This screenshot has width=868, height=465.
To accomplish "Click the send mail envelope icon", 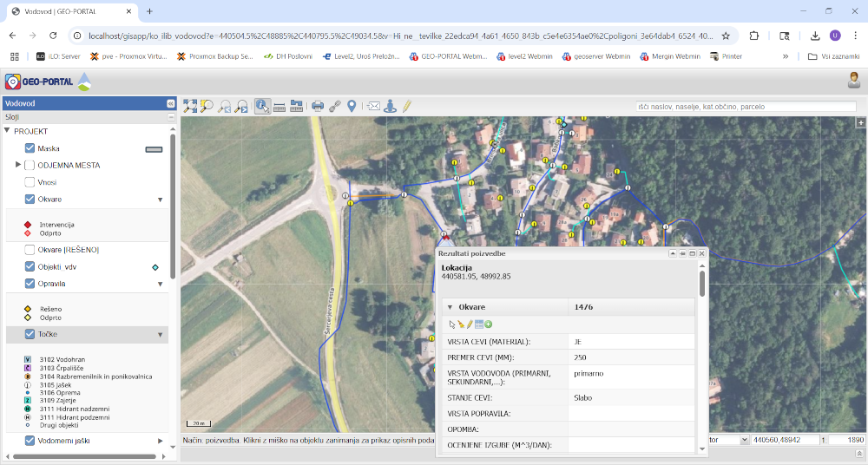I will click(373, 107).
